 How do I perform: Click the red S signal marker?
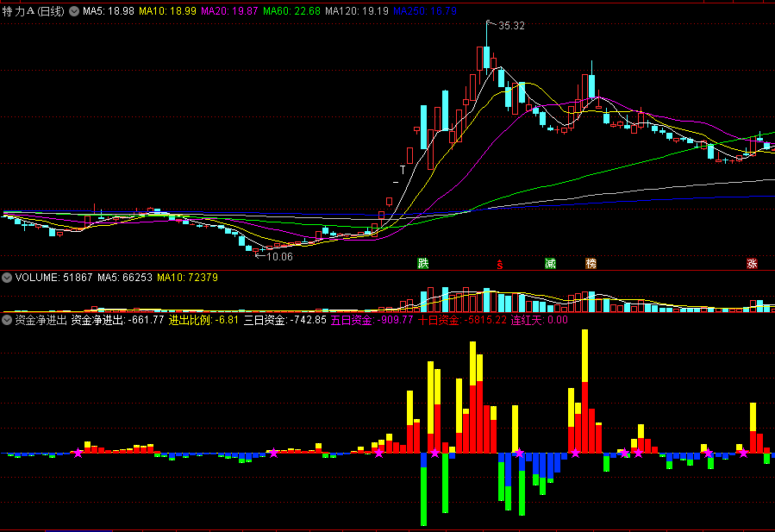pos(500,265)
